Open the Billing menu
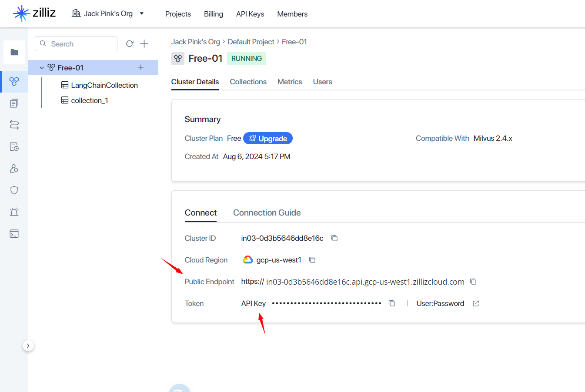Image resolution: width=585 pixels, height=392 pixels. pyautogui.click(x=214, y=14)
